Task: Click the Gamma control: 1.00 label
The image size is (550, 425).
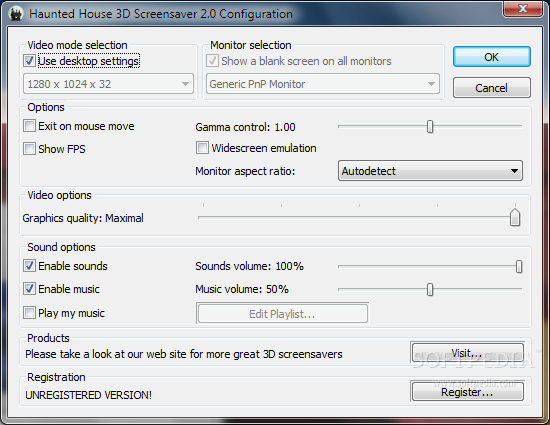Action: [x=245, y=127]
